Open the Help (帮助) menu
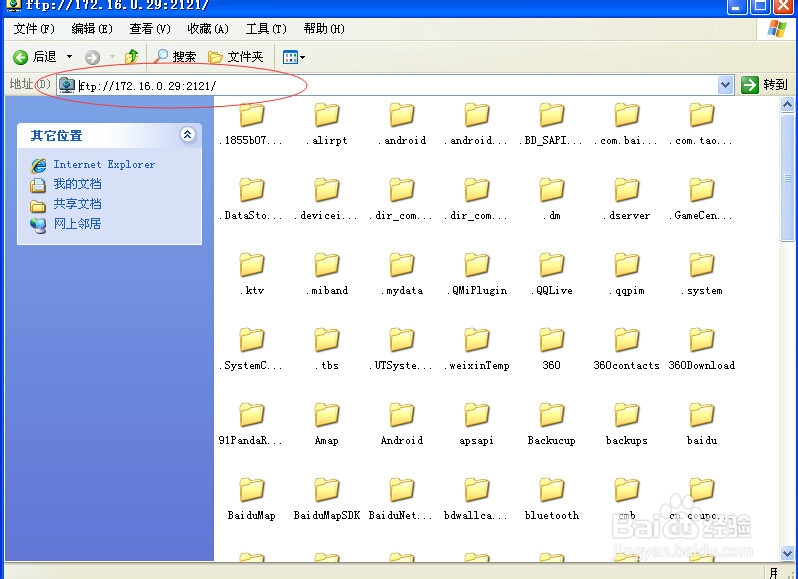Viewport: 798px width, 579px height. click(x=324, y=29)
